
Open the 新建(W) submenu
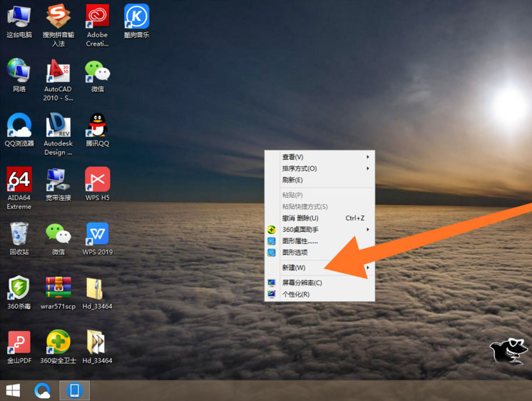pos(319,268)
